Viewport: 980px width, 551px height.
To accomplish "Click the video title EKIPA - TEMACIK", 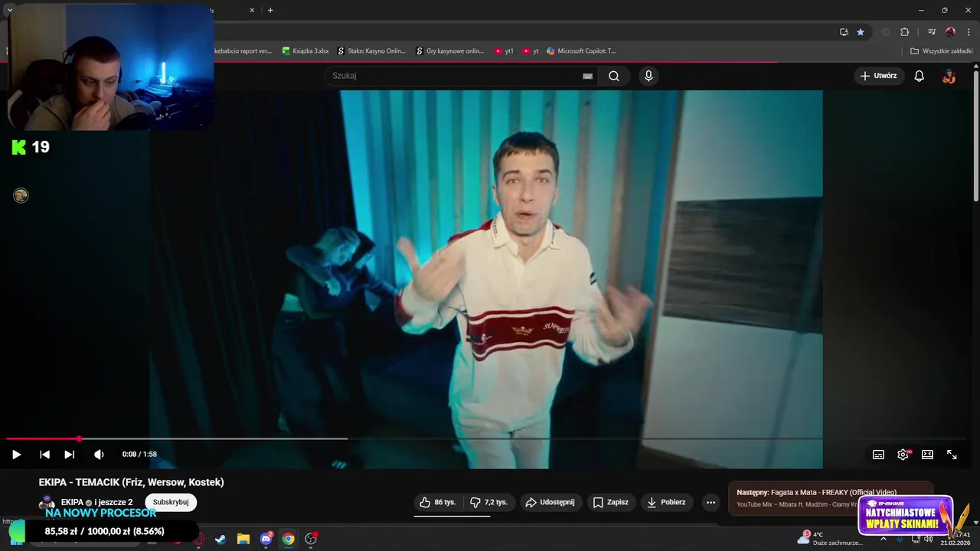I will pyautogui.click(x=132, y=482).
